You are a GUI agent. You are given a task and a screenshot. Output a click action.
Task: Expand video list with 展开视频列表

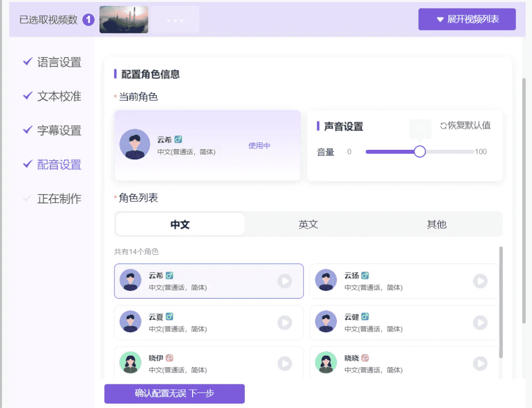(467, 19)
